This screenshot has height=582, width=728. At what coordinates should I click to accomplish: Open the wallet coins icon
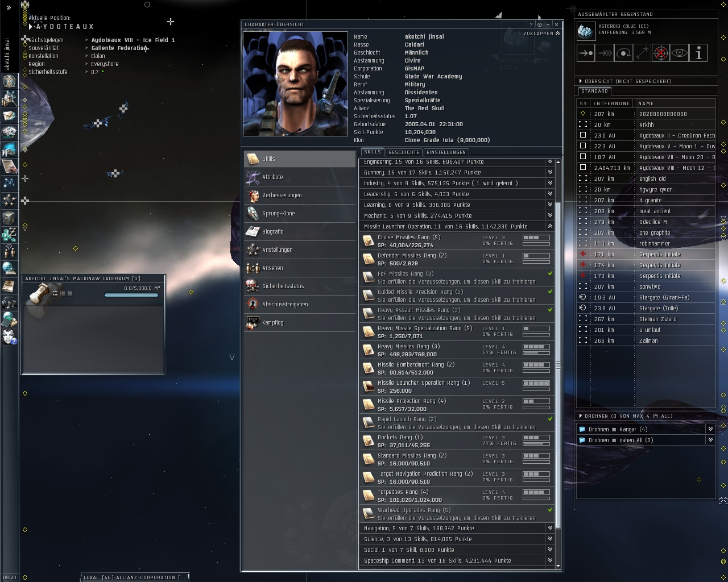pyautogui.click(x=9, y=234)
